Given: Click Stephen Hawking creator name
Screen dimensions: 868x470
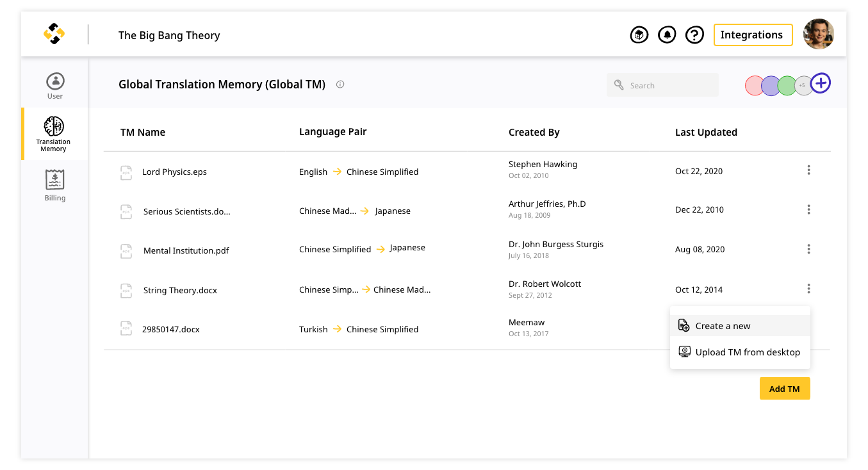Looking at the screenshot, I should pos(543,165).
